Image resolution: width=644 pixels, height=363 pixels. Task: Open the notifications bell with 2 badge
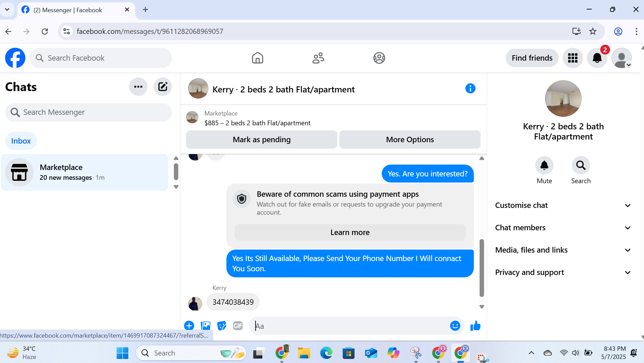click(x=597, y=58)
